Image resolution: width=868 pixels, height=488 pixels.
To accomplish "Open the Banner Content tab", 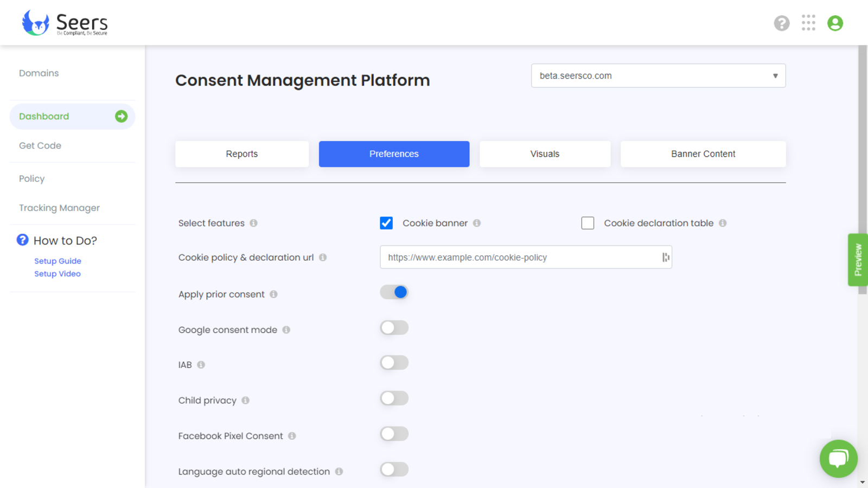I will (x=703, y=154).
